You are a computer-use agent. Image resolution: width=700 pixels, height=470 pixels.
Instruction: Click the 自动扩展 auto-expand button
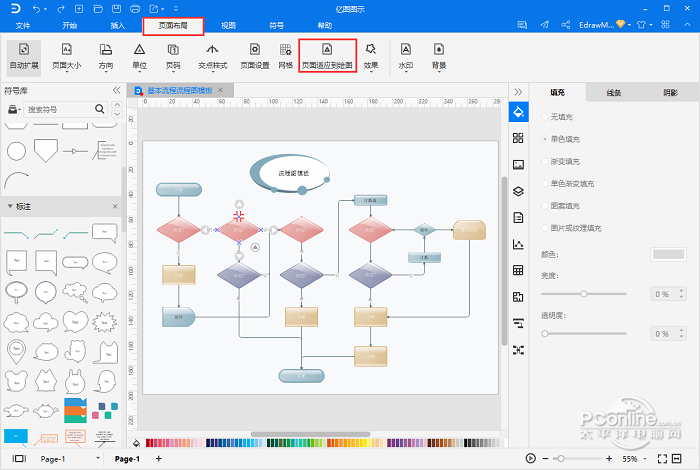[24, 56]
